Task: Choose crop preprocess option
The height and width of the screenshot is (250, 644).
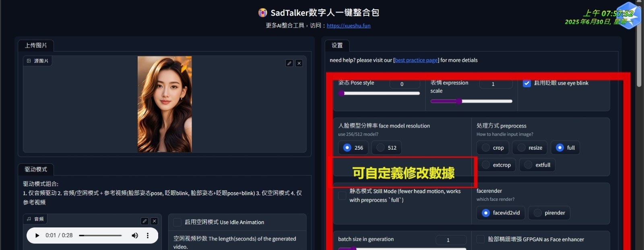Action: (x=493, y=148)
